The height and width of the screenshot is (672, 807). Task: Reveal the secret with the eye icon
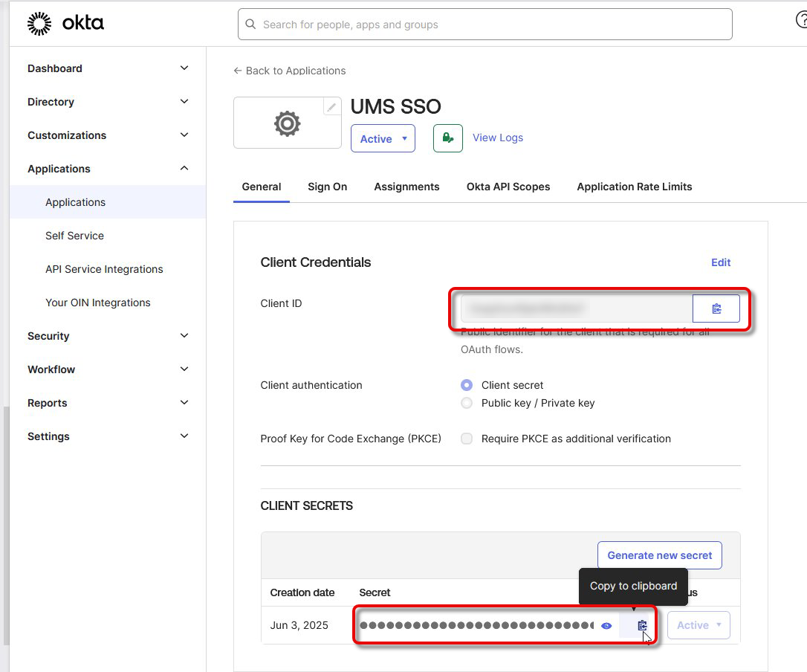point(606,626)
